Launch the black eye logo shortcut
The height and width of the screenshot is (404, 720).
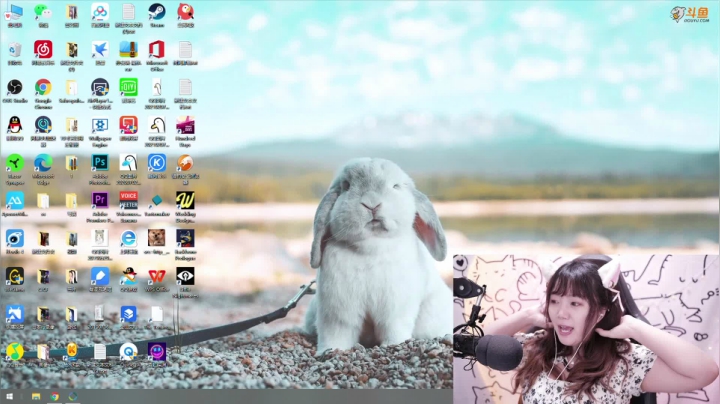(186, 276)
